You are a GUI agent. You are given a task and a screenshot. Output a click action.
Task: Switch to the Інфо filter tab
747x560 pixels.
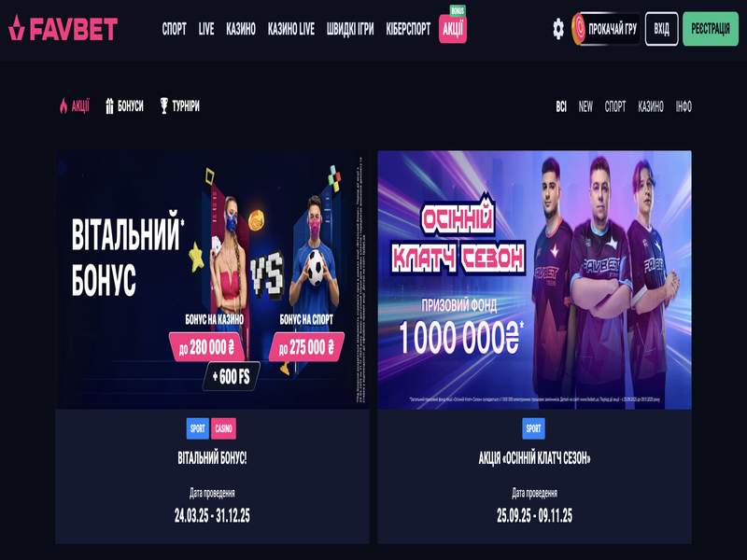click(x=684, y=106)
